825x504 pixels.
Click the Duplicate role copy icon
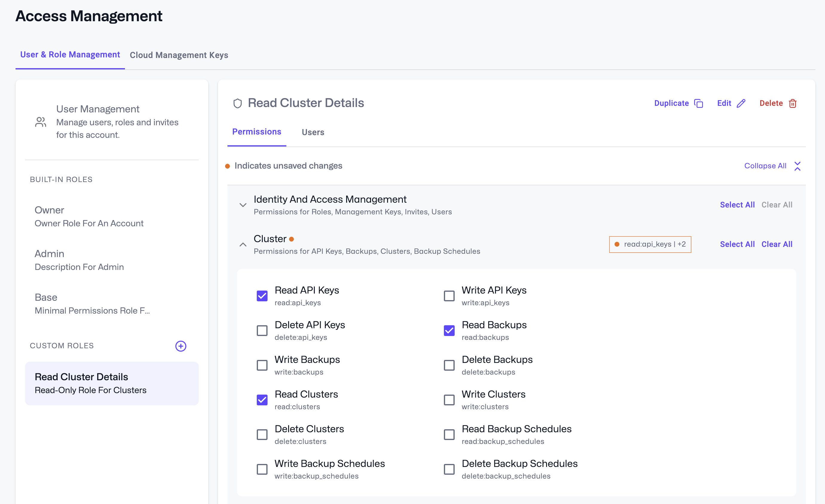(699, 103)
